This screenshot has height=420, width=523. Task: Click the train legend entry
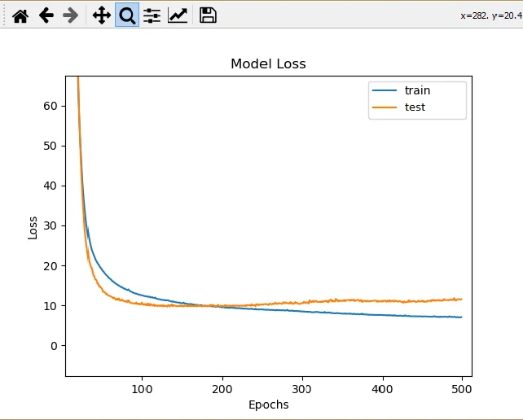coord(417,90)
